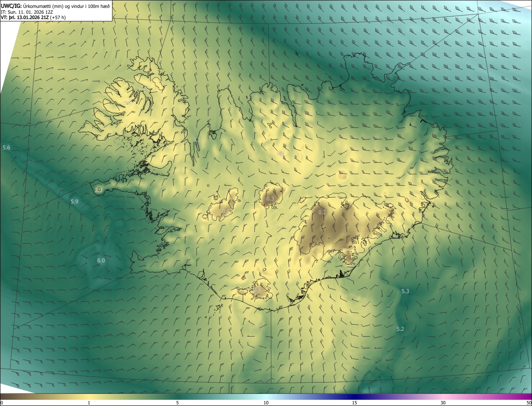Viewport: 532px width, 406px height.
Task: Click the 'VT: þri. 13.01.2026 21Z (+57 h)' line
Action: 33,17
